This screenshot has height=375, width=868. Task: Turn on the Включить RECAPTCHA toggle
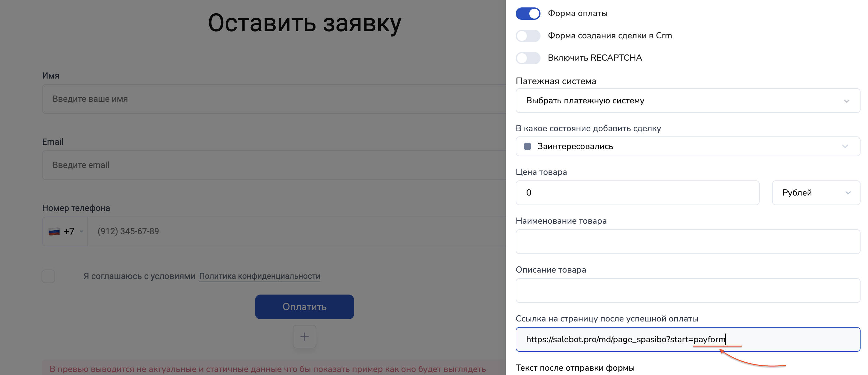point(528,58)
